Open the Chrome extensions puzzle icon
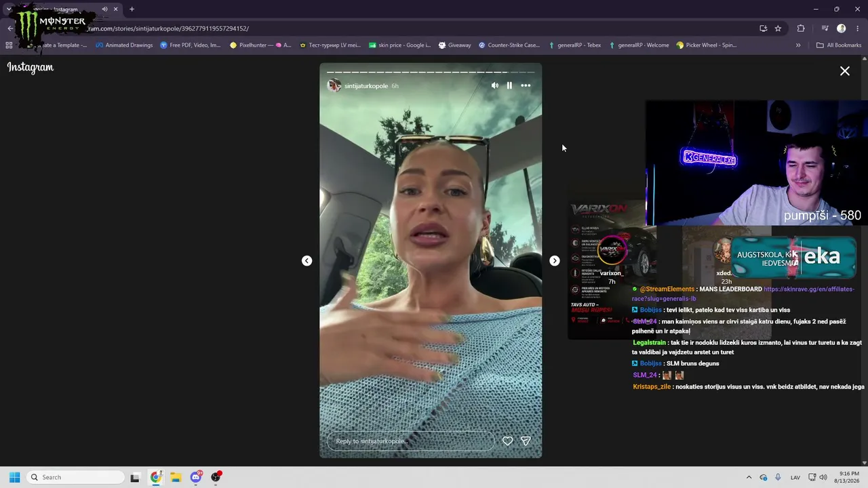Image resolution: width=868 pixels, height=488 pixels. coord(801,28)
